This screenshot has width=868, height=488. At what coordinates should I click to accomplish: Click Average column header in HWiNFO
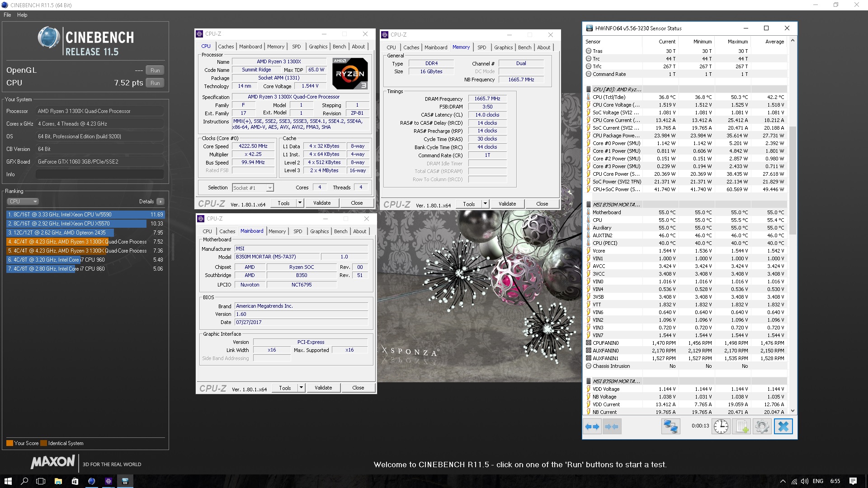[x=769, y=42]
